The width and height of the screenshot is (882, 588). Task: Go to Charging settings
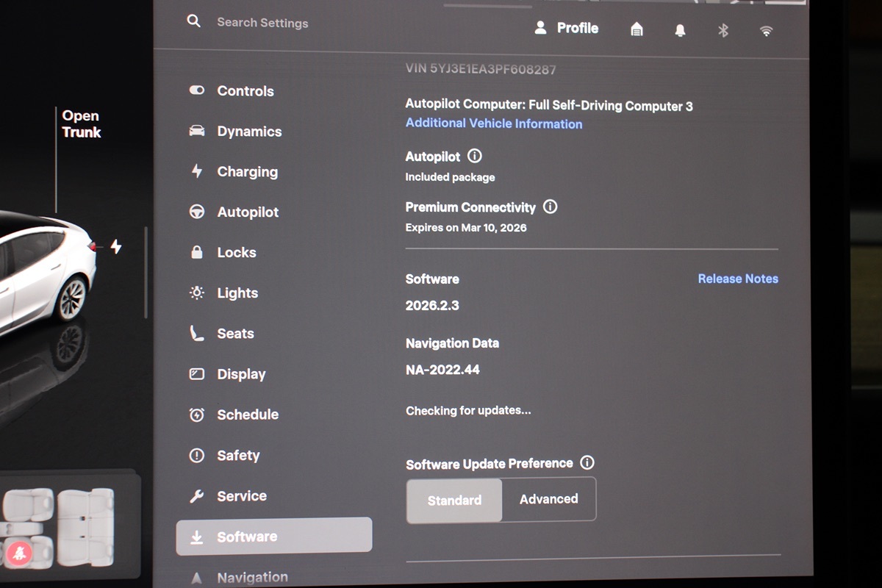click(x=247, y=172)
